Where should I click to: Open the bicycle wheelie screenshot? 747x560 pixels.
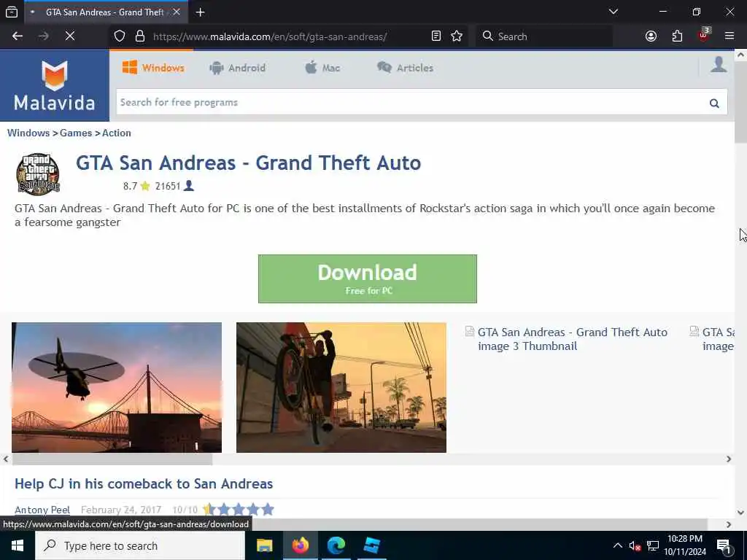341,387
